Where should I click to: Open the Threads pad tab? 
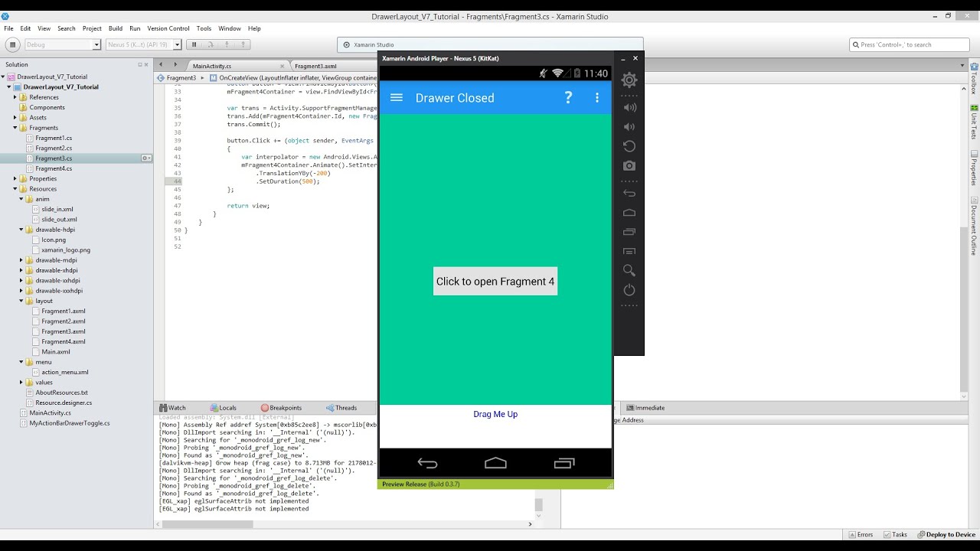(x=341, y=408)
